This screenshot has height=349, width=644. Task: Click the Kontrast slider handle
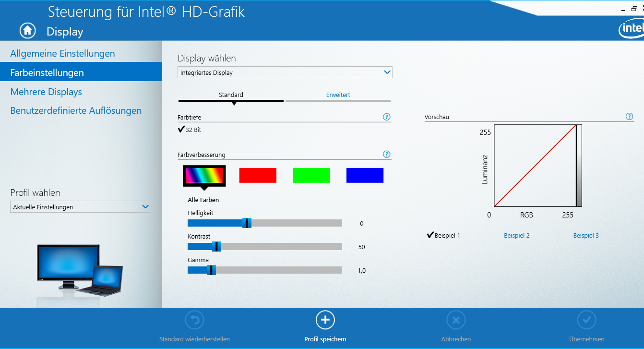pyautogui.click(x=216, y=246)
